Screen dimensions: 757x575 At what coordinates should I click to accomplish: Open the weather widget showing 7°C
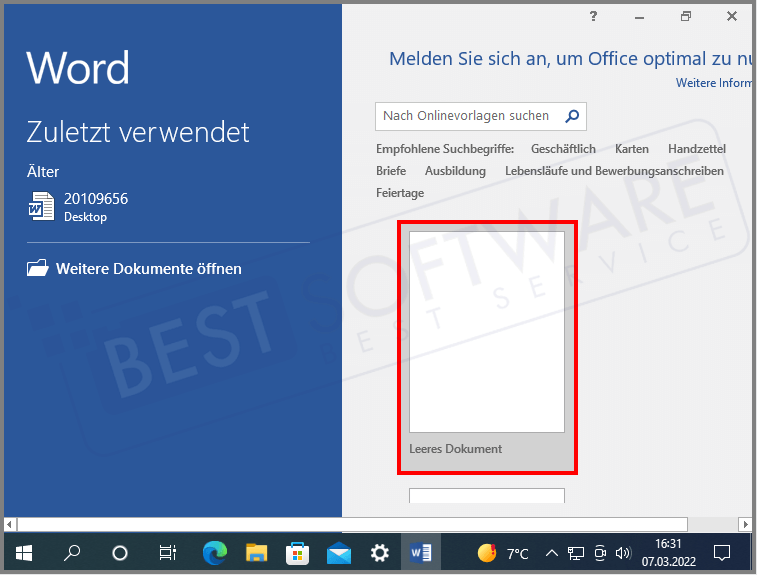point(503,553)
